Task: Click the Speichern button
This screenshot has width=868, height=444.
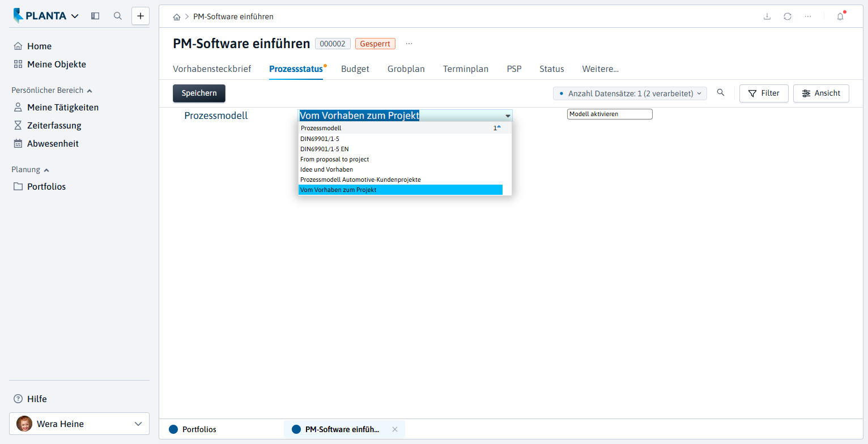Action: click(x=199, y=93)
